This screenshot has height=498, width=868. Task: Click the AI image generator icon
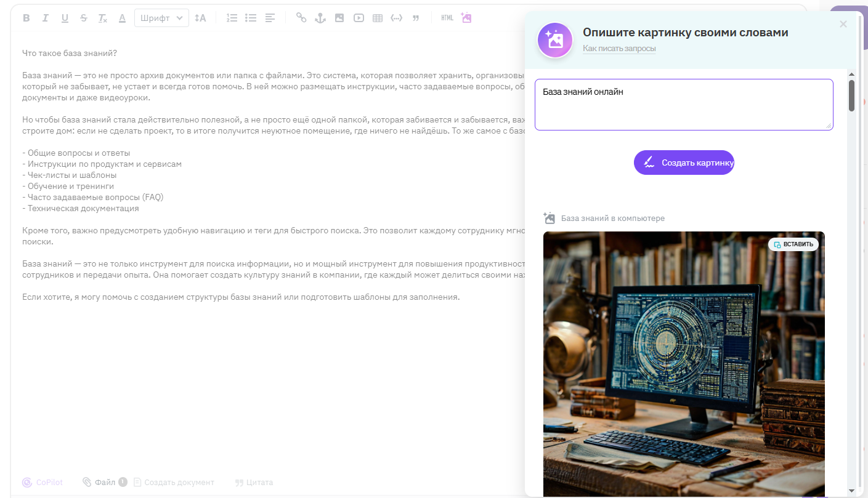466,18
